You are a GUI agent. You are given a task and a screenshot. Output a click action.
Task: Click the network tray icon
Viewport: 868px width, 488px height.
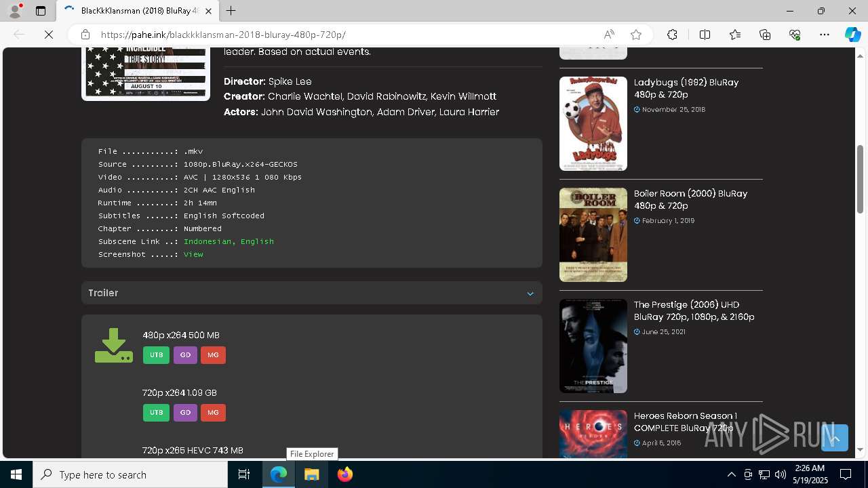(x=764, y=474)
